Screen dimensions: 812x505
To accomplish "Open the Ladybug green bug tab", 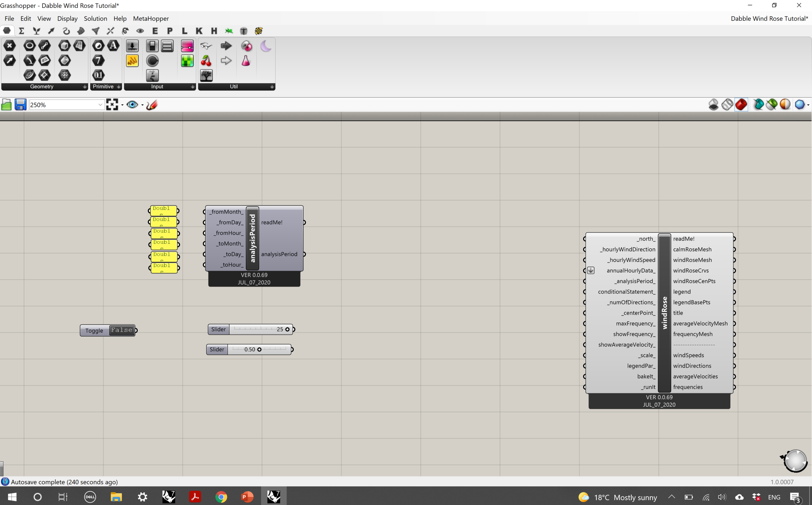I will click(229, 31).
